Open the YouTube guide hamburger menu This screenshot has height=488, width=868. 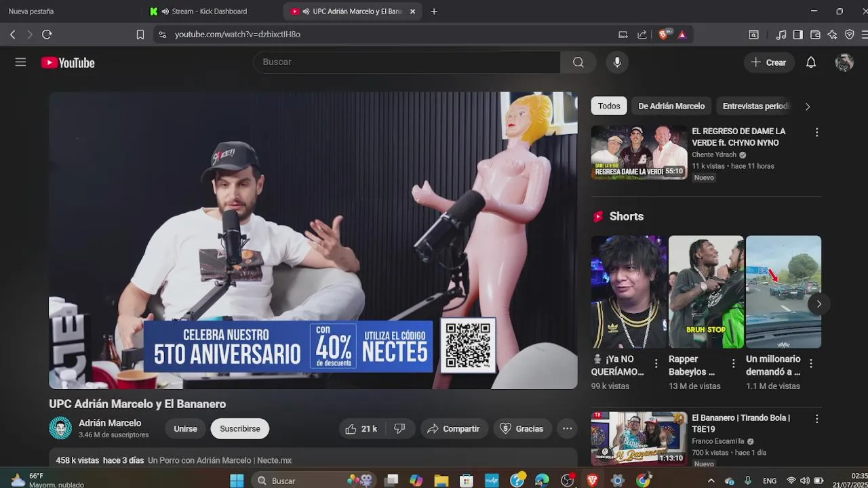20,62
